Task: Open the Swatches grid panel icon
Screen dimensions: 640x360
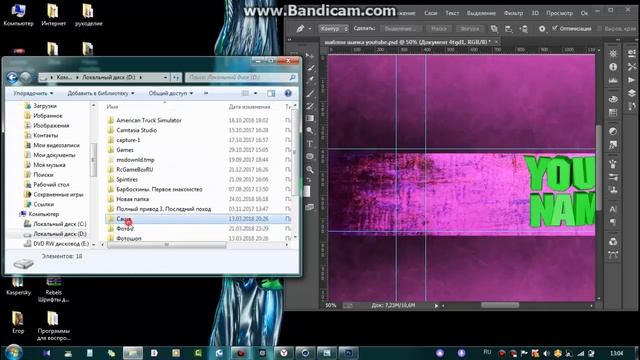Action: click(x=613, y=112)
